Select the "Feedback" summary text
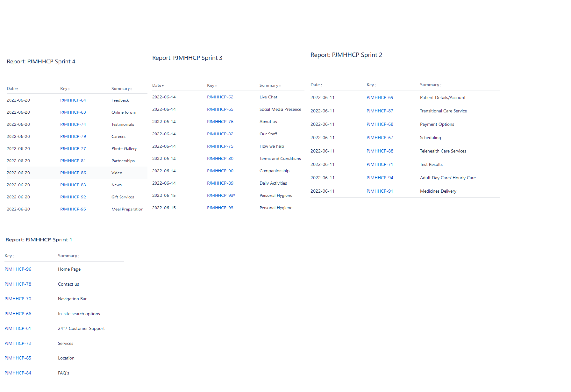 click(x=120, y=100)
